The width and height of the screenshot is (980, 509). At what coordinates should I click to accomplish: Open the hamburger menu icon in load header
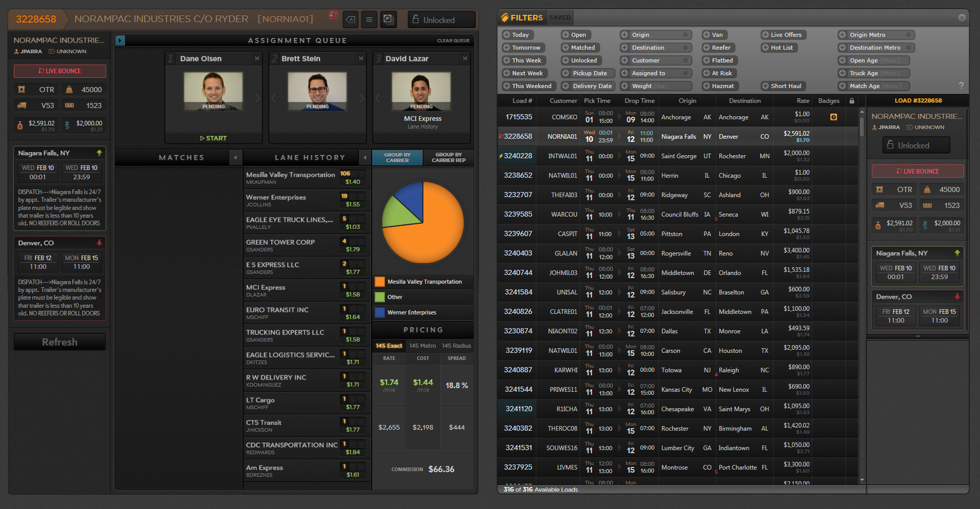(x=369, y=19)
